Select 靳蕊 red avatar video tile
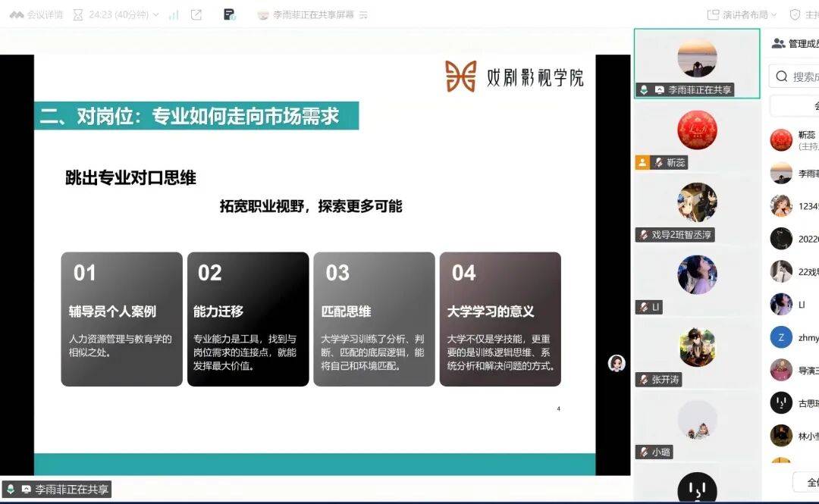Screen dimensions: 819x504 pyautogui.click(x=697, y=130)
